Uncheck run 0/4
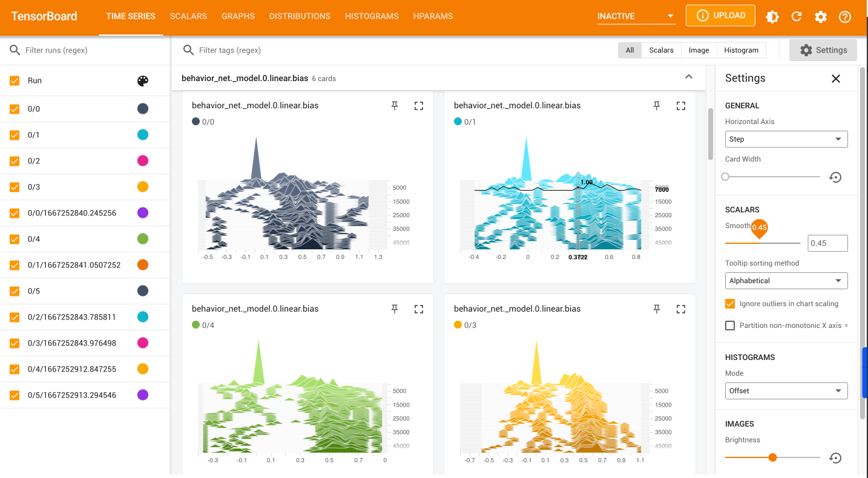 pos(15,240)
